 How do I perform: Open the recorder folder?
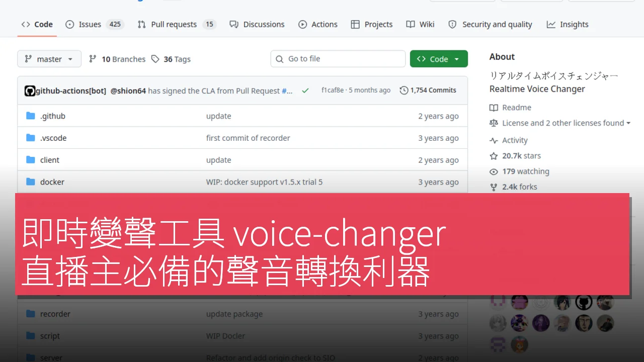point(55,314)
